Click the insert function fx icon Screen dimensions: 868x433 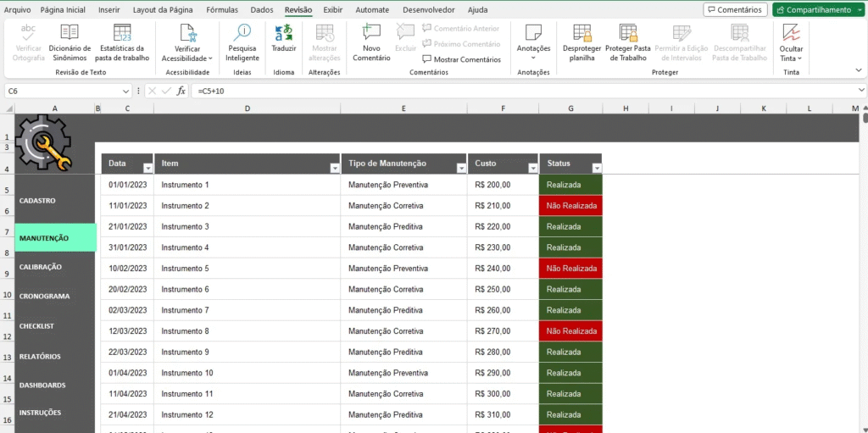(x=181, y=91)
